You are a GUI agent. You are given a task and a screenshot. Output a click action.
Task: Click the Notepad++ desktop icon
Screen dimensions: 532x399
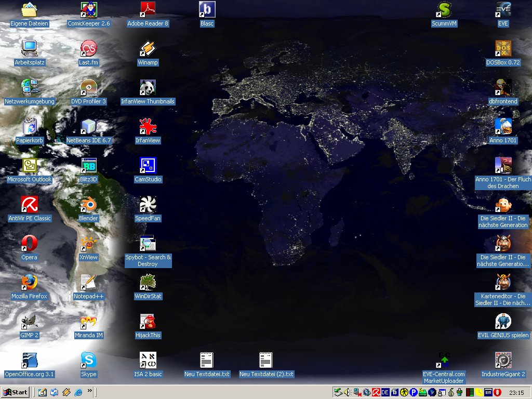(x=89, y=283)
